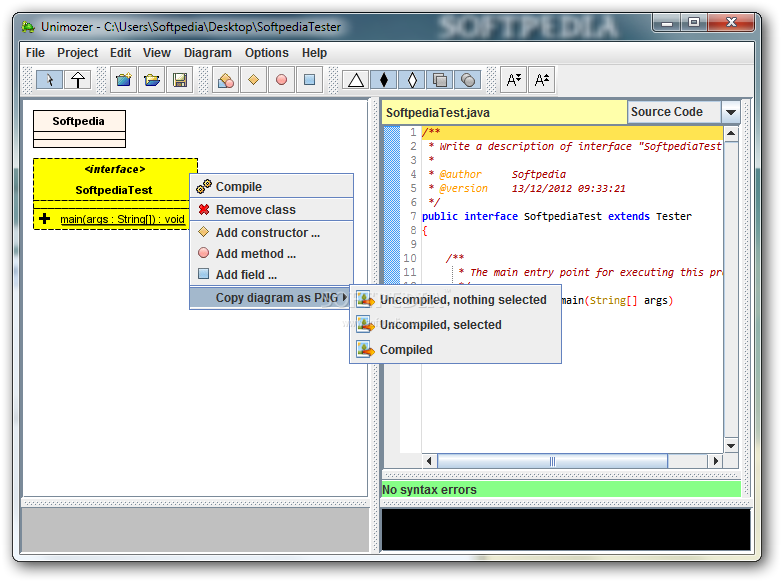The height and width of the screenshot is (582, 782).
Task: Choose Uncompiled, selected option
Action: 455,325
